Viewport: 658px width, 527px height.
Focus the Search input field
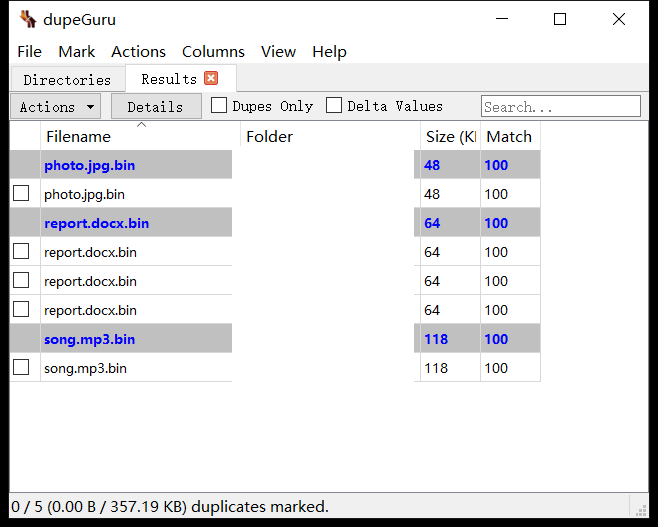[561, 107]
